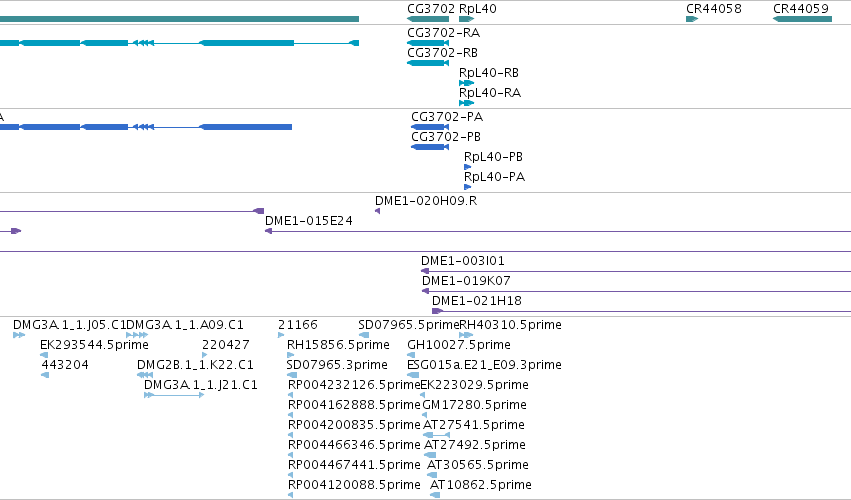Select the DME1-021H18 clone label
851x500 pixels.
click(x=477, y=301)
